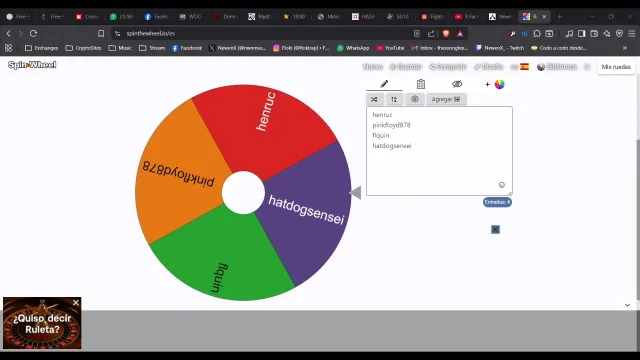The width and height of the screenshot is (640, 360).
Task: Close the active browser tab
Action: point(544,16)
